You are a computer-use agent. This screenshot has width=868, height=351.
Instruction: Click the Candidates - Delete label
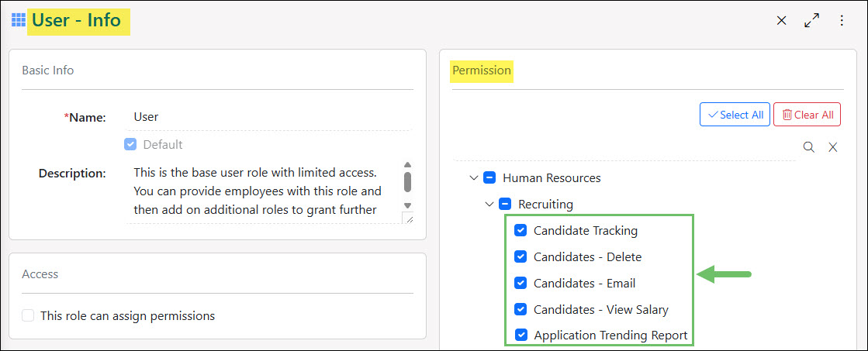tap(587, 256)
